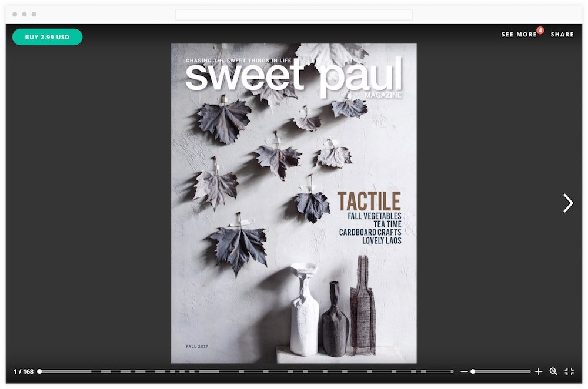Exit fullscreen with the collapse icon
This screenshot has height=389, width=588.
[x=569, y=371]
